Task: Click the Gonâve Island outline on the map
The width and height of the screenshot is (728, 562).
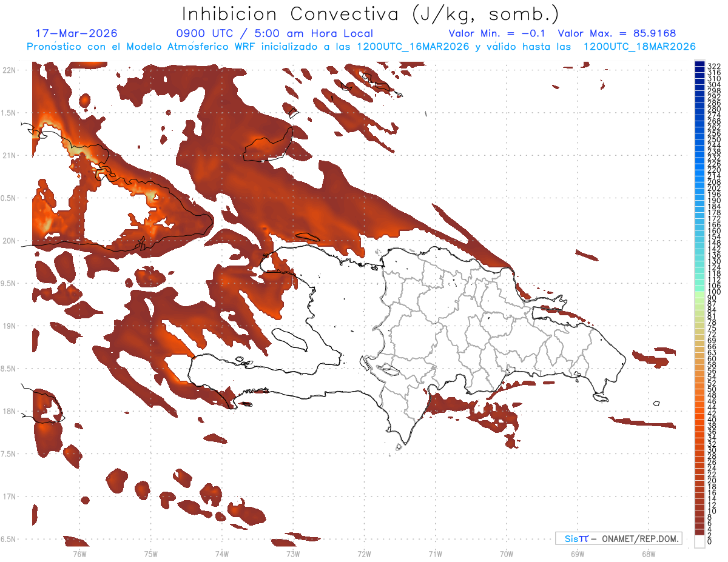Action: pos(289,339)
